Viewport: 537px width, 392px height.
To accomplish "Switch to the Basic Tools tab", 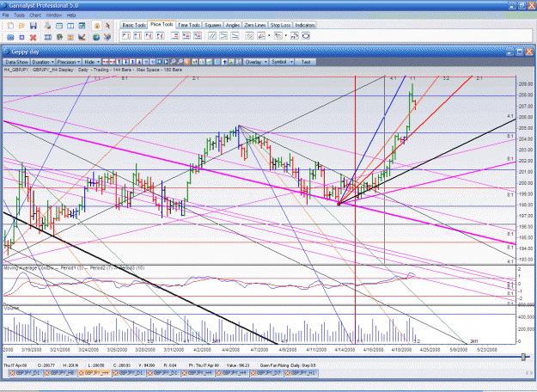I will [134, 25].
